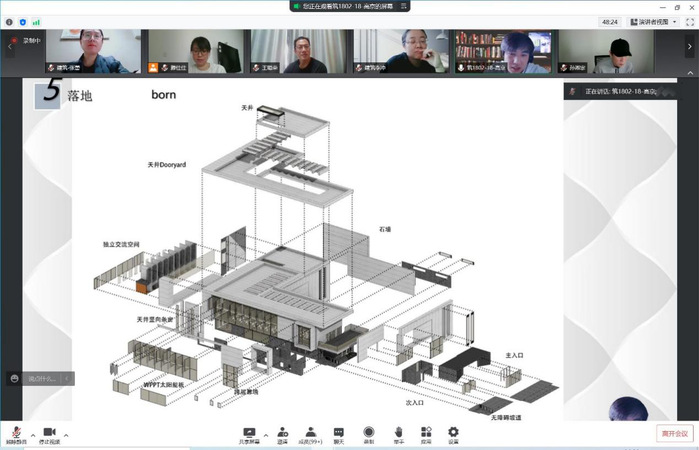Click the red Leave Meeting button
The height and width of the screenshot is (450, 699).
674,432
